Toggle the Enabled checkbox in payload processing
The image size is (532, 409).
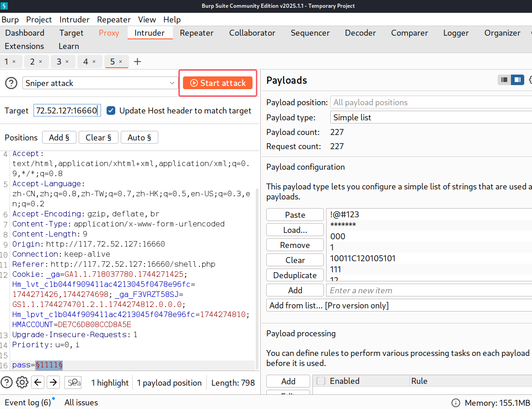click(x=321, y=381)
